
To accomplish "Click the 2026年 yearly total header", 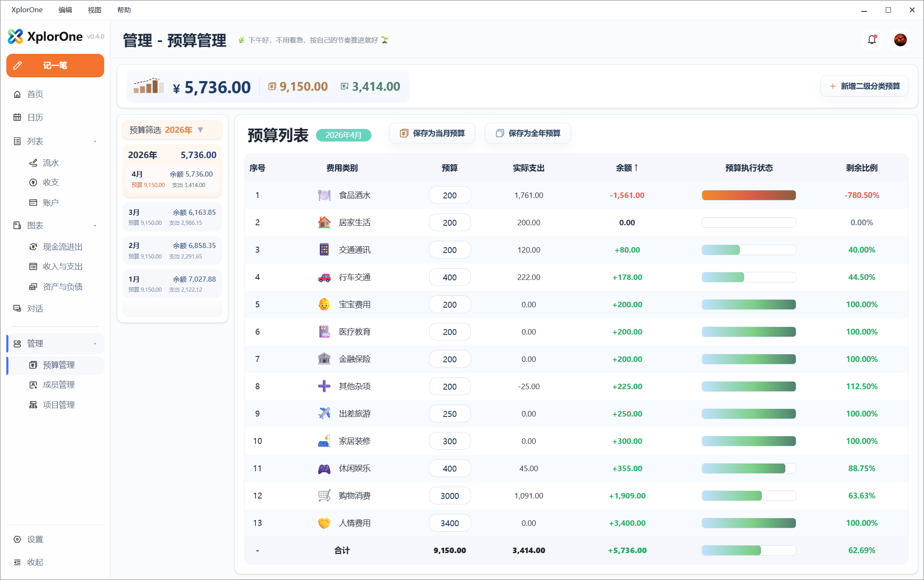I will point(172,155).
